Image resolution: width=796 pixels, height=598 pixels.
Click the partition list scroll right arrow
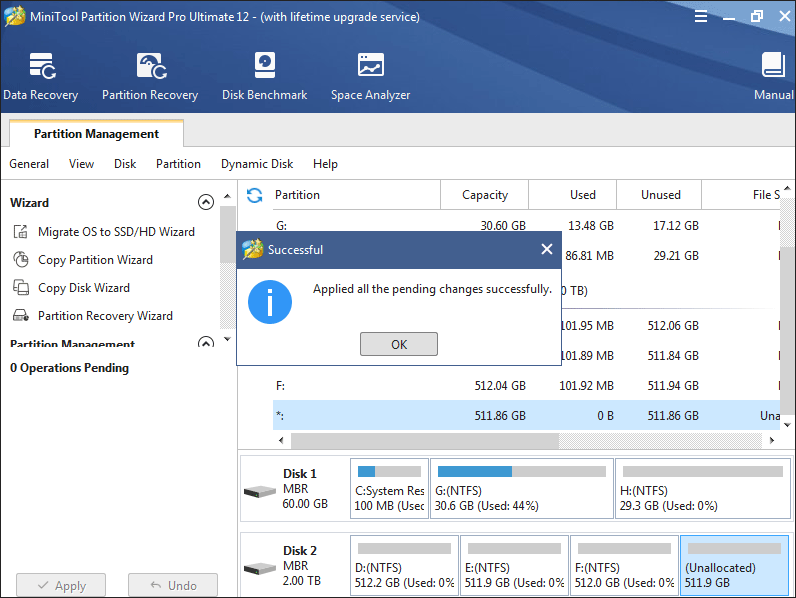click(x=772, y=441)
